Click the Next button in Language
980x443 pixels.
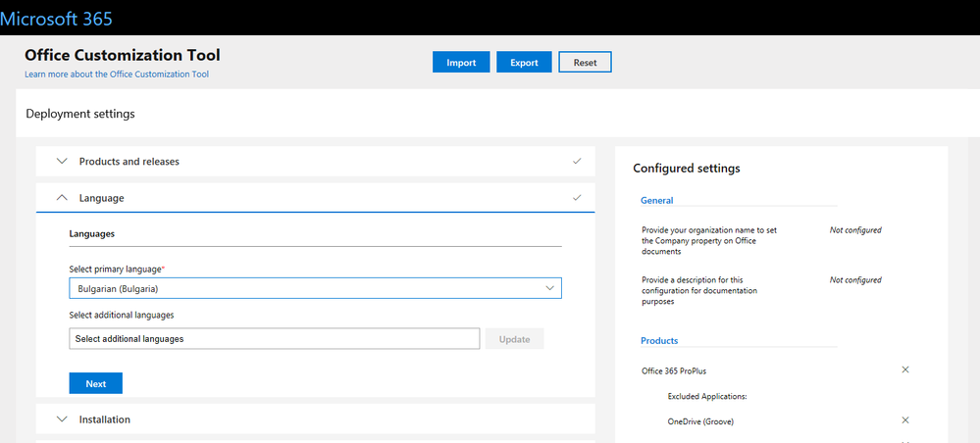(95, 383)
